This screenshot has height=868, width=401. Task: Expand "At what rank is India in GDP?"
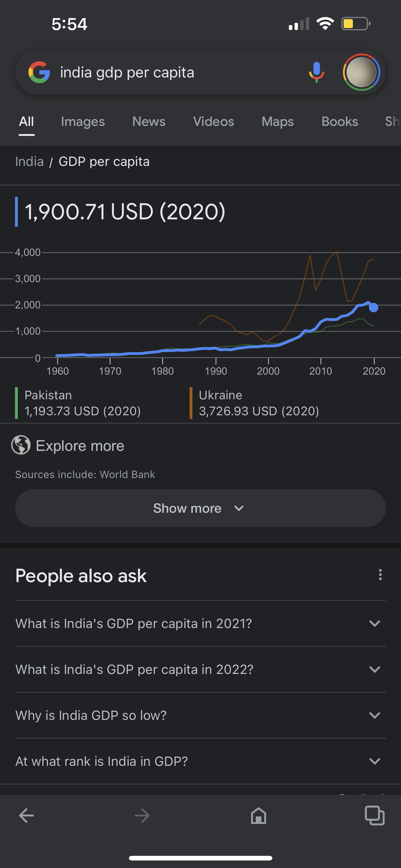pyautogui.click(x=201, y=761)
